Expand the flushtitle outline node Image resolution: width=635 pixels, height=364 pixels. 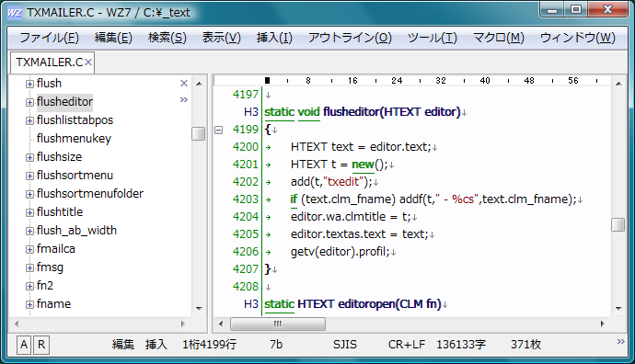click(29, 212)
